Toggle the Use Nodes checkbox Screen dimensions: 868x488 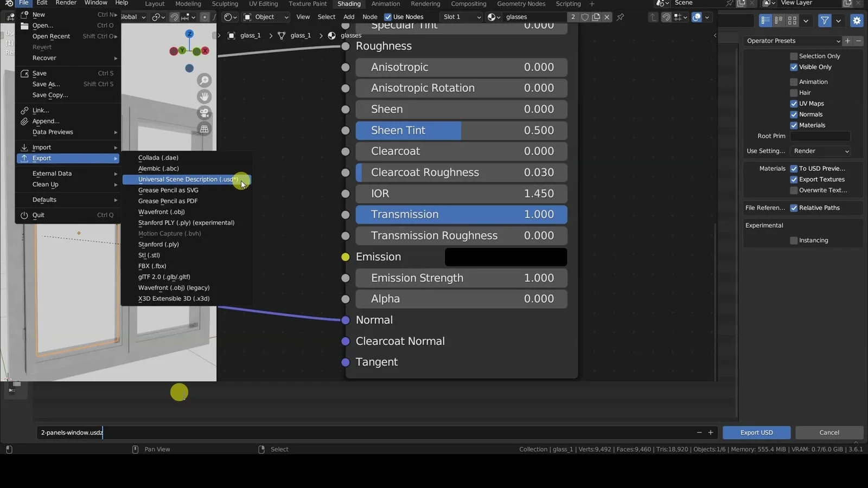coord(388,17)
